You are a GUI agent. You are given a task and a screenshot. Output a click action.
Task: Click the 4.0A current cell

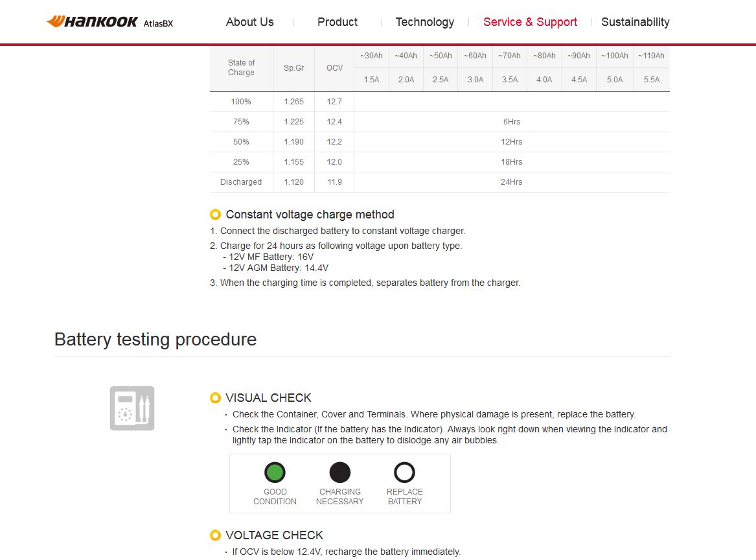544,80
